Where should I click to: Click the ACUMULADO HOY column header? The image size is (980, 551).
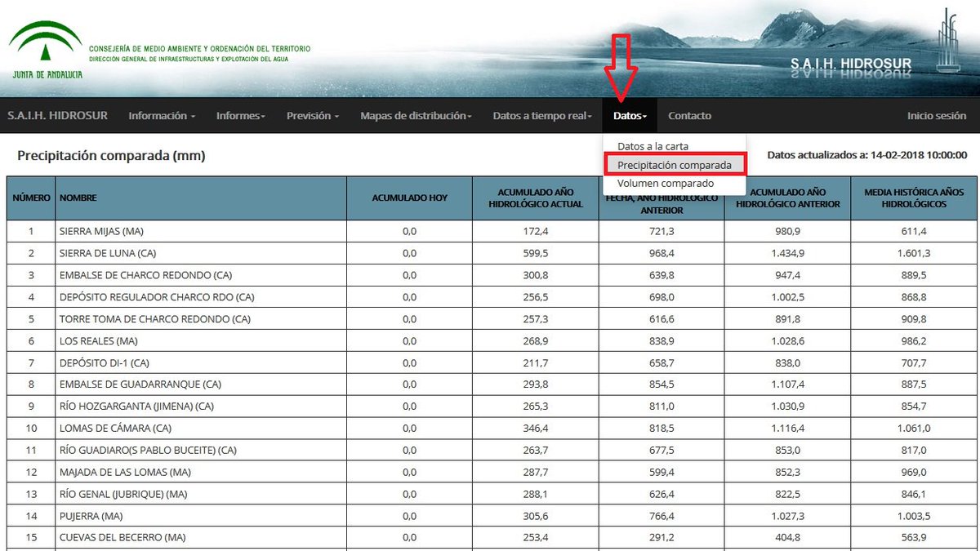click(x=410, y=198)
